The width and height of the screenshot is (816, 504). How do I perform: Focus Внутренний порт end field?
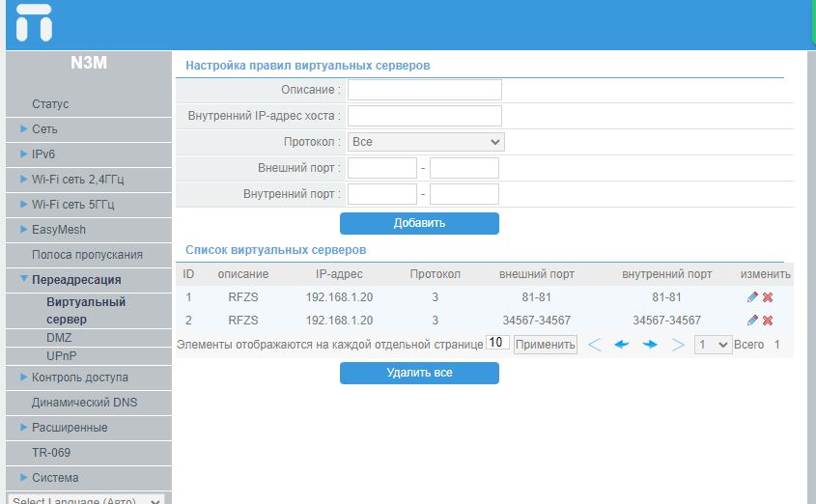[464, 194]
